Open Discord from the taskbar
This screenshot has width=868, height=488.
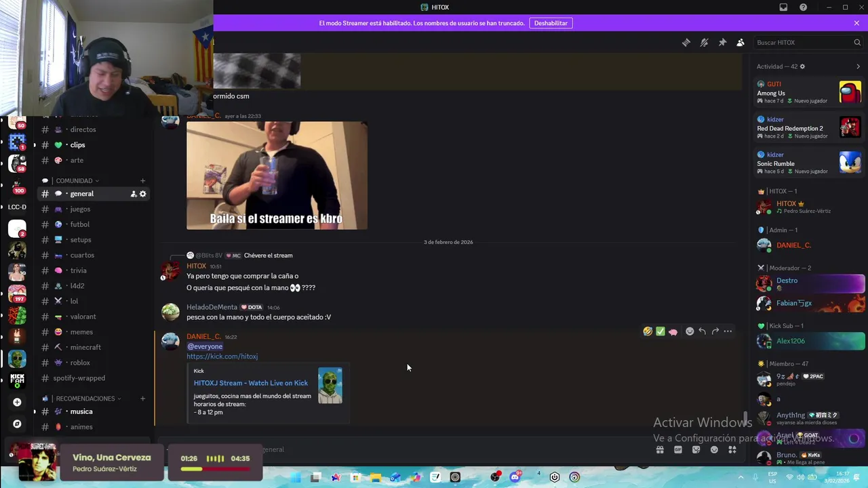click(x=515, y=477)
